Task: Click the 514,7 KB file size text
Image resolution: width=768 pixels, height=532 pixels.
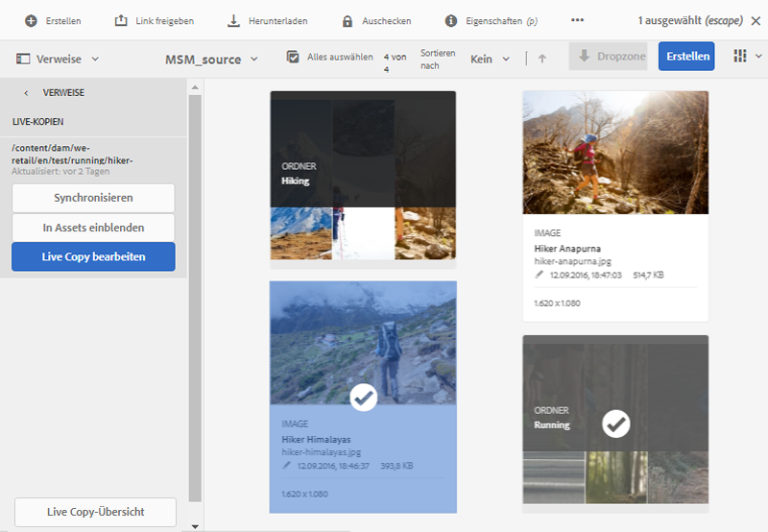Action: pyautogui.click(x=648, y=275)
